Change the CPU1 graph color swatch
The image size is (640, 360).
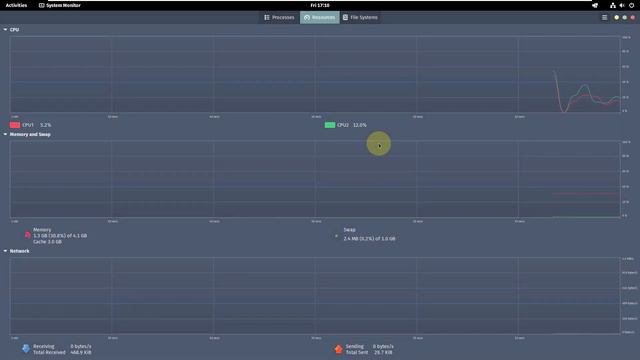tap(15, 125)
